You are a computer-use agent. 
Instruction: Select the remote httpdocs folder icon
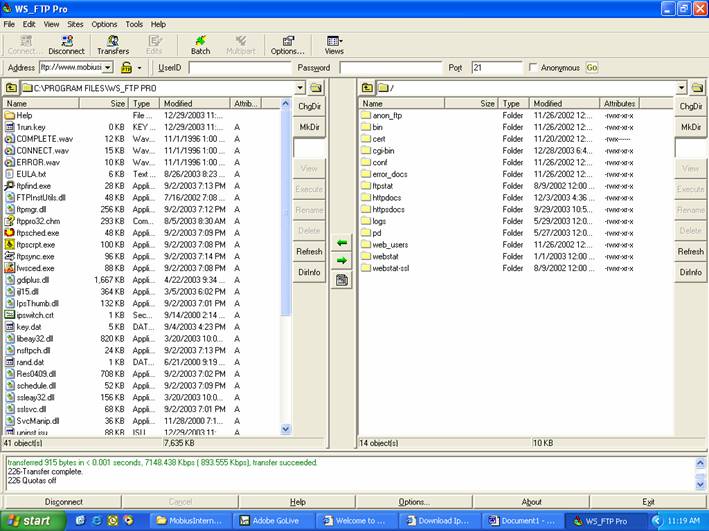point(366,197)
